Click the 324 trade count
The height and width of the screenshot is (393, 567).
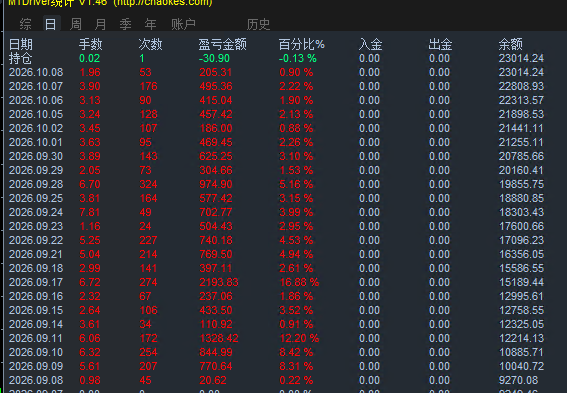point(148,184)
